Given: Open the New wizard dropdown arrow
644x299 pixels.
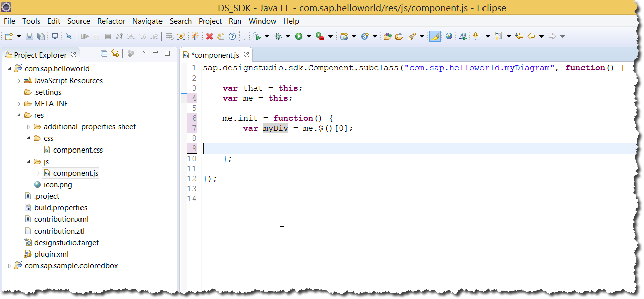Looking at the screenshot, I should click(x=19, y=36).
